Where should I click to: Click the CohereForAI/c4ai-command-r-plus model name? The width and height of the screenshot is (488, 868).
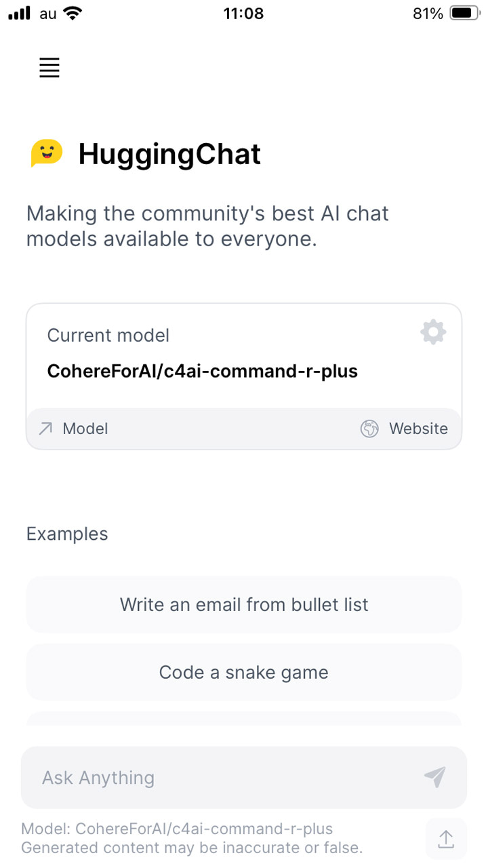pos(202,371)
